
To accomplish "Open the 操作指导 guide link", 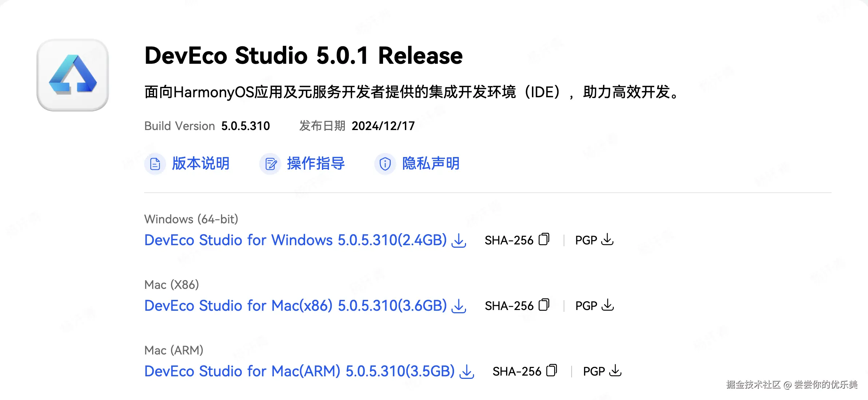I will (316, 164).
